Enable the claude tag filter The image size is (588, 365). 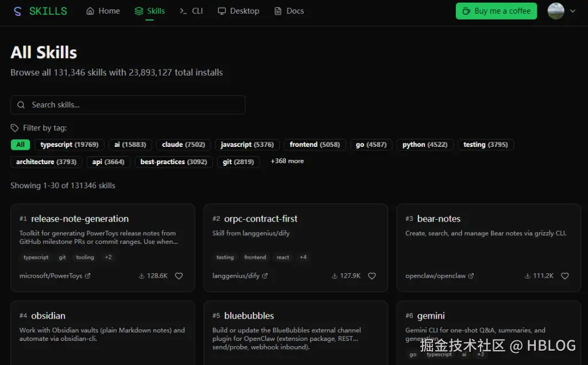[183, 145]
